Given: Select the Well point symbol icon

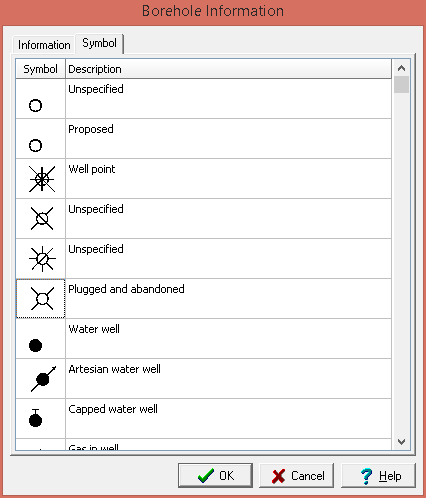Looking at the screenshot, I should 42,179.
